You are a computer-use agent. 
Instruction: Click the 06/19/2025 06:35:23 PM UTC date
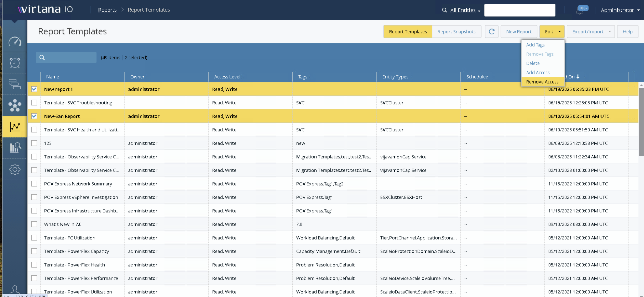(578, 89)
